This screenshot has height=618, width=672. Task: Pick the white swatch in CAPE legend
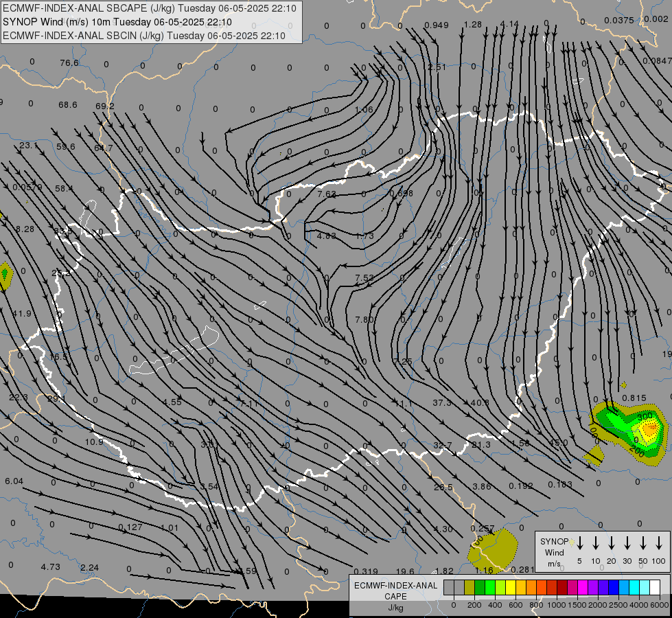pos(655,588)
